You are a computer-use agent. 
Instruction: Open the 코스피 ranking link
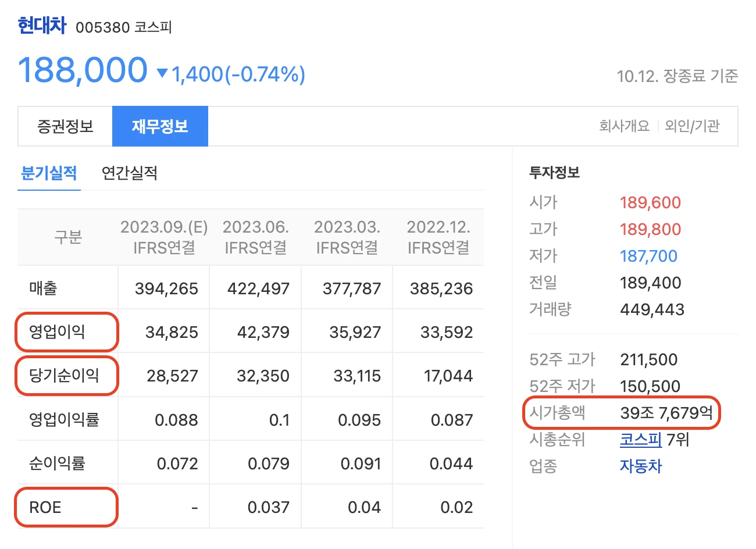(640, 440)
